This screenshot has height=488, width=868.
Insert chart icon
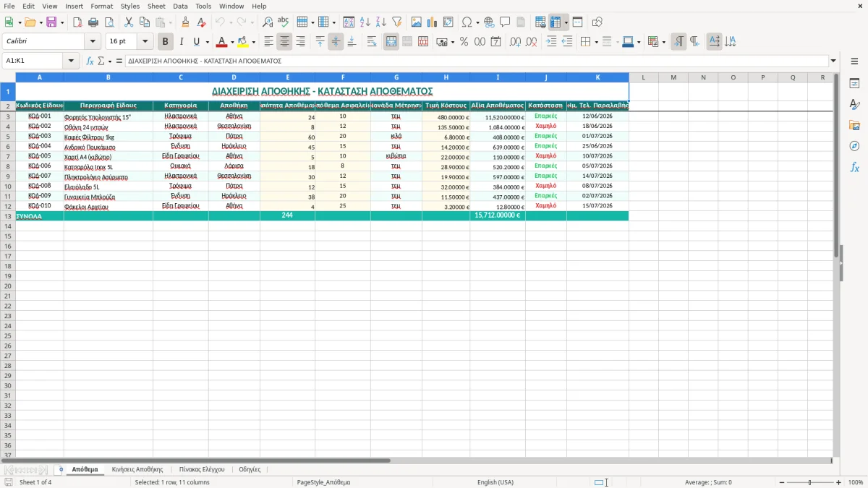433,22
